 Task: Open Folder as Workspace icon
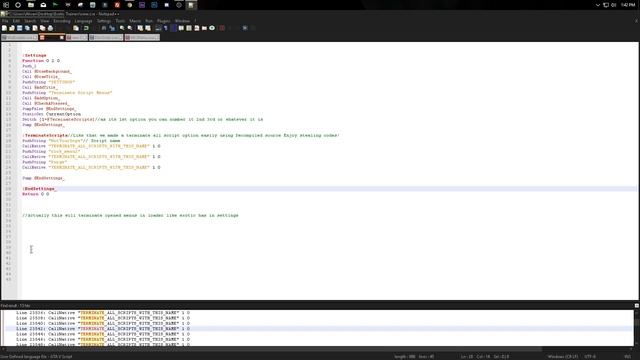[x=204, y=28]
